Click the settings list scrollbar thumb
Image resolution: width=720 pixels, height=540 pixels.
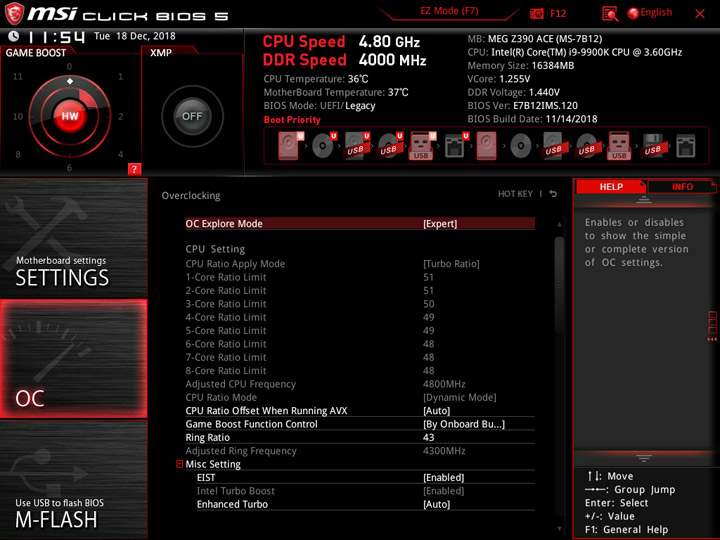pyautogui.click(x=559, y=285)
